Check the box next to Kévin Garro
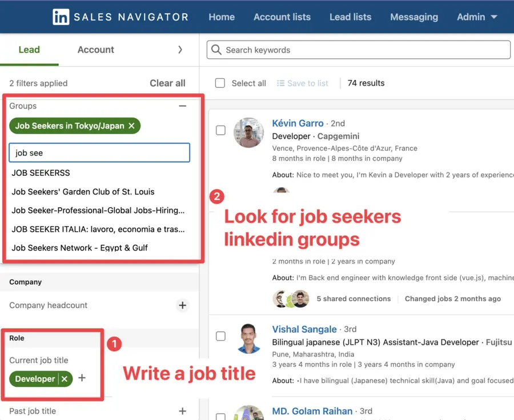Viewport: 514px width, 420px height. [x=220, y=130]
